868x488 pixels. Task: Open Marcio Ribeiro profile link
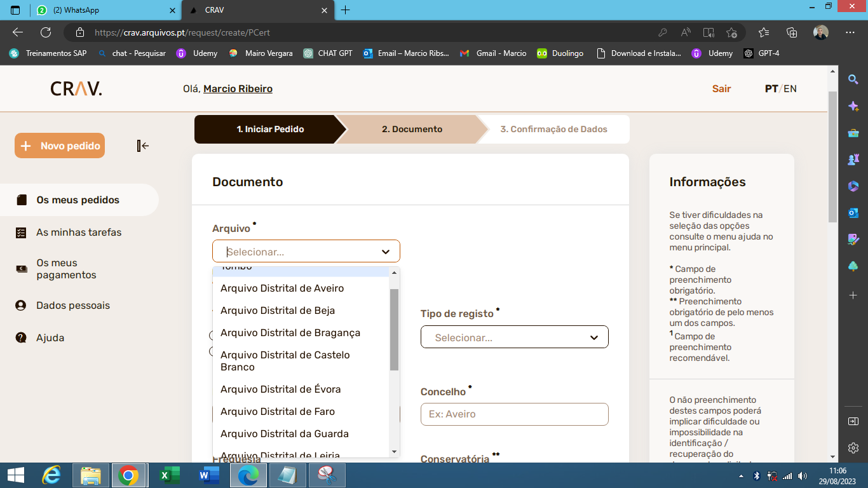click(238, 89)
